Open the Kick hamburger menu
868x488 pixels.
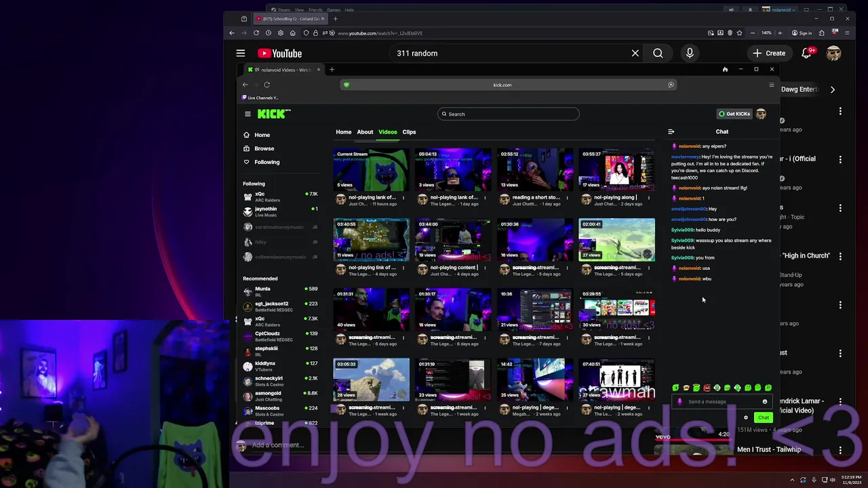pos(248,114)
